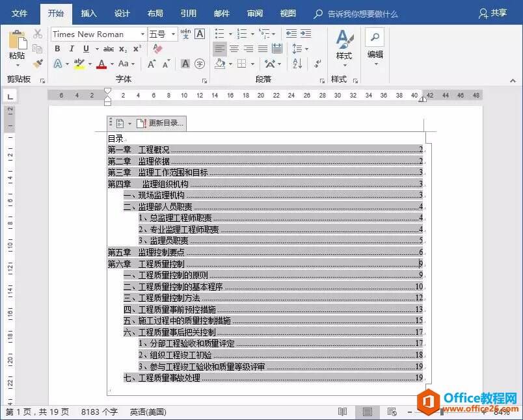The image size is (523, 420).
Task: Open the File tab
Action: [x=20, y=14]
